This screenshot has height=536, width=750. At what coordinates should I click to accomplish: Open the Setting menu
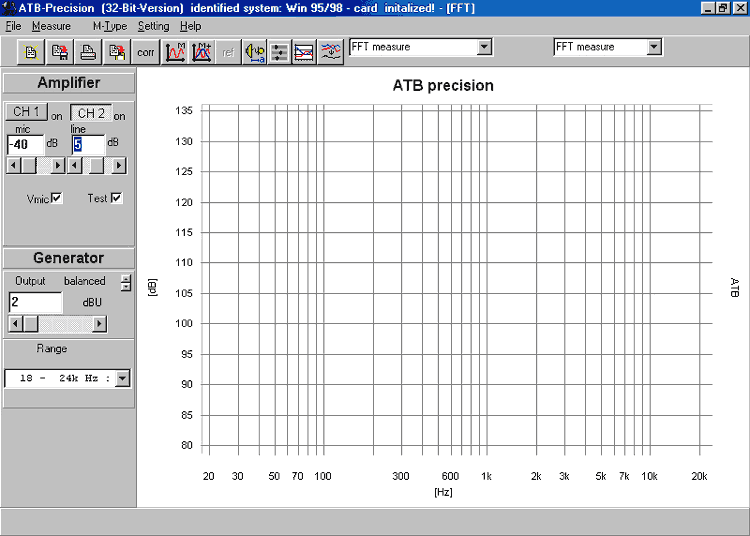154,26
